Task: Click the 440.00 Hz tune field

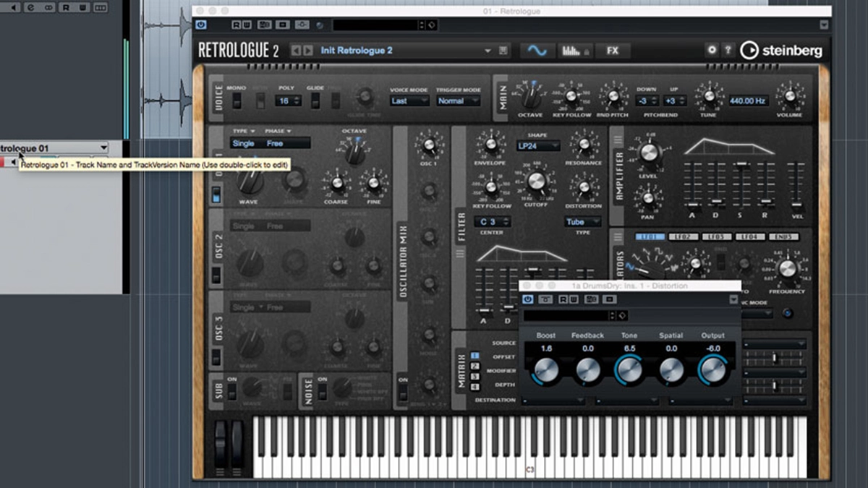Action: click(747, 101)
